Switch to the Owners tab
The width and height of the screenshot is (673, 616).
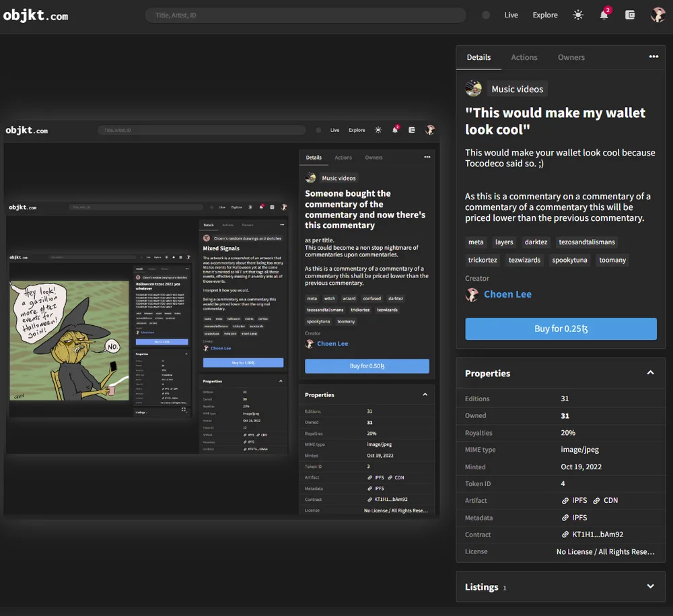[571, 57]
